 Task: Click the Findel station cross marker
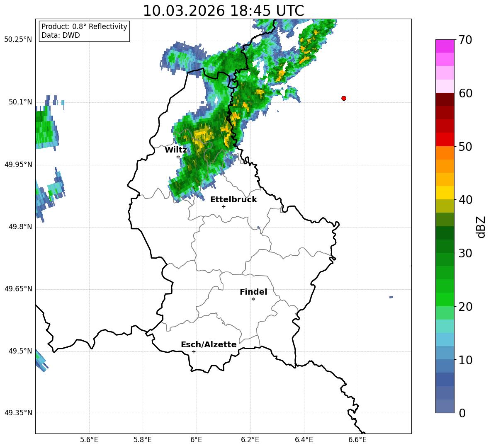coord(253,299)
